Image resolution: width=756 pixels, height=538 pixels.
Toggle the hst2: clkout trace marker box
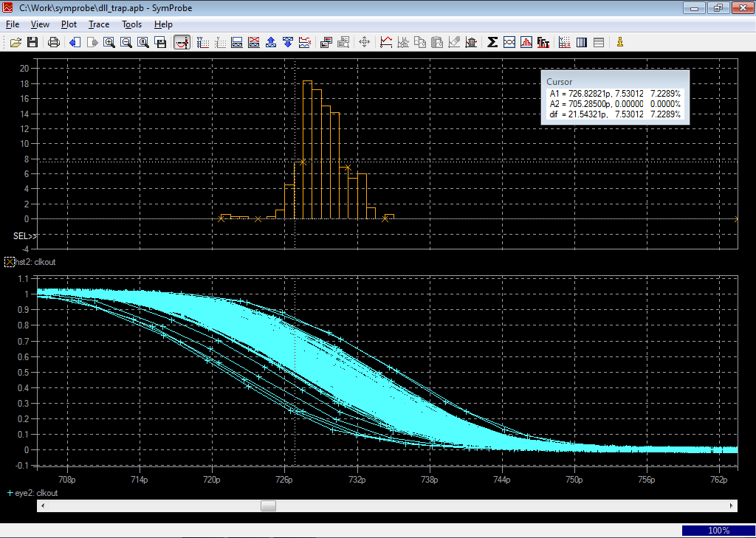click(10, 262)
